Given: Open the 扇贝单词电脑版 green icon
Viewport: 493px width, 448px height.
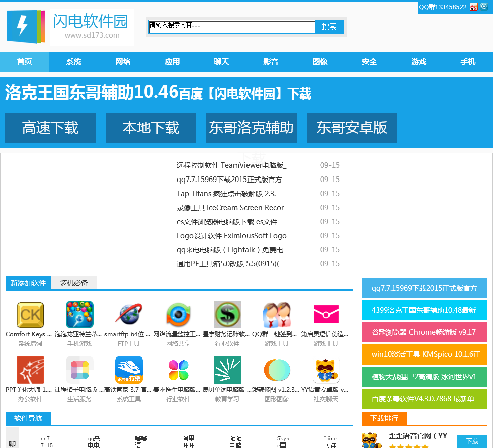Looking at the screenshot, I should tap(227, 370).
